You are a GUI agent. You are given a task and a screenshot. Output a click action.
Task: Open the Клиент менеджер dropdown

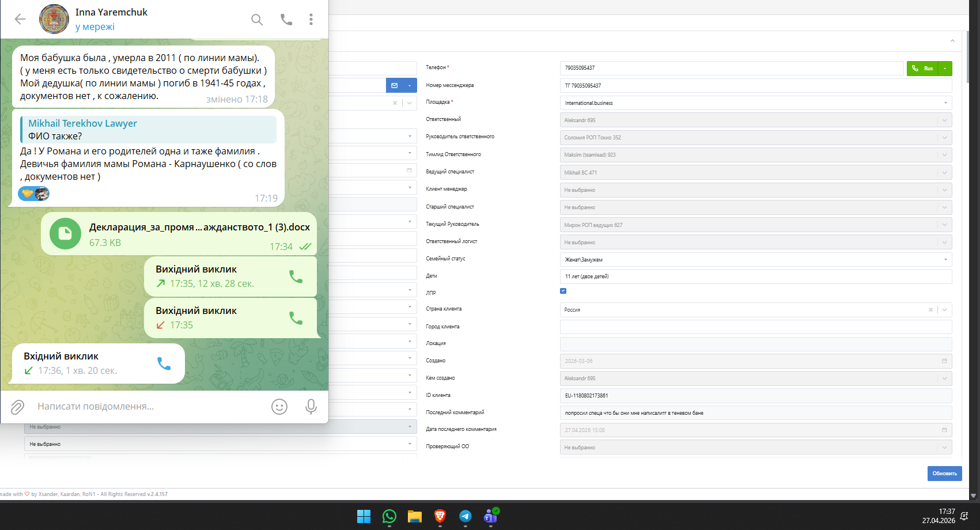tap(756, 190)
